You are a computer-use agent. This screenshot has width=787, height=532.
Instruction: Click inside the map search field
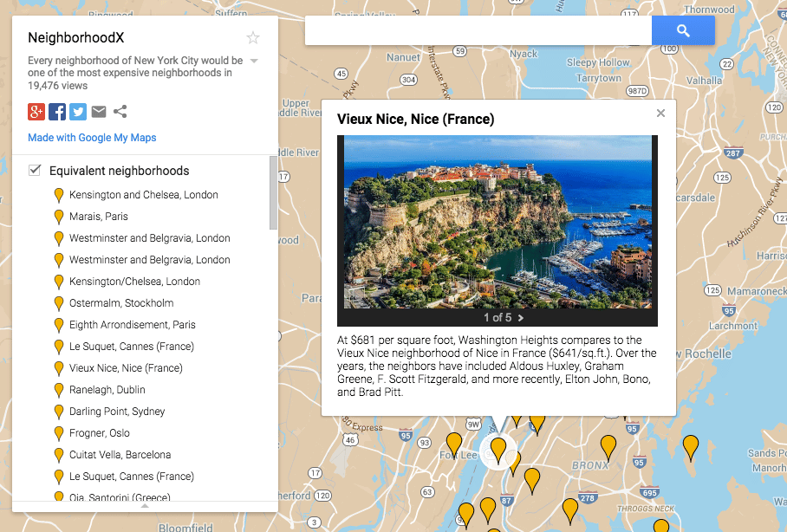point(477,29)
